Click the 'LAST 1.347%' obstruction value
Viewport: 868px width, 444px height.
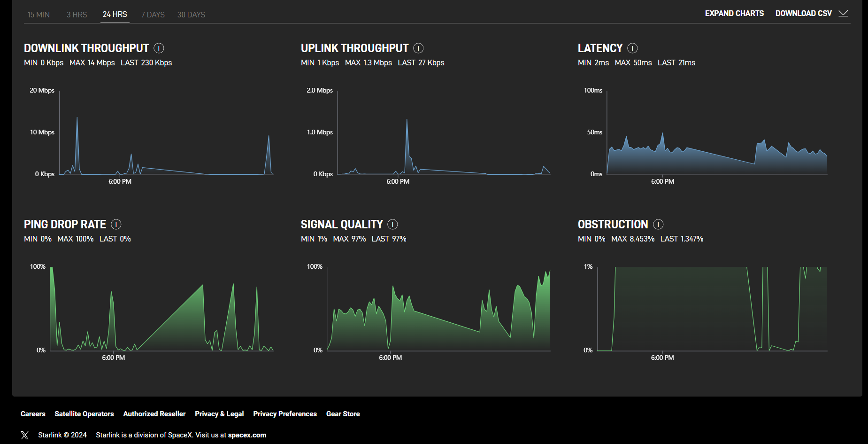[x=682, y=239]
